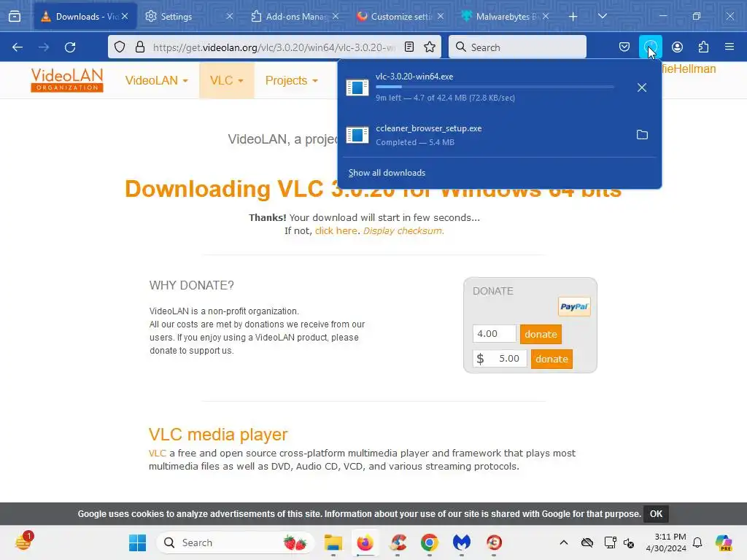747x560 pixels.
Task: Open the orange VLC link in description
Action: (158, 454)
